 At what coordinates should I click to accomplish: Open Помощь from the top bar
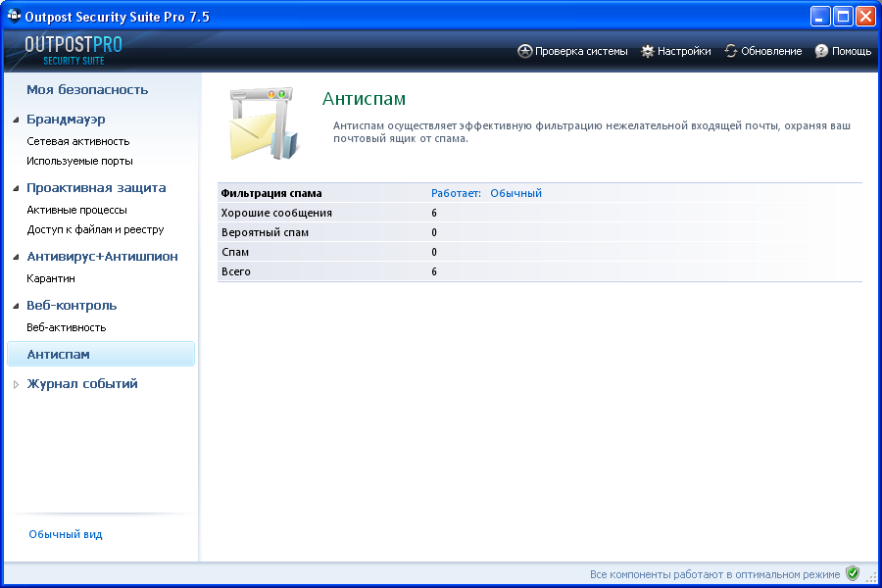coord(851,51)
